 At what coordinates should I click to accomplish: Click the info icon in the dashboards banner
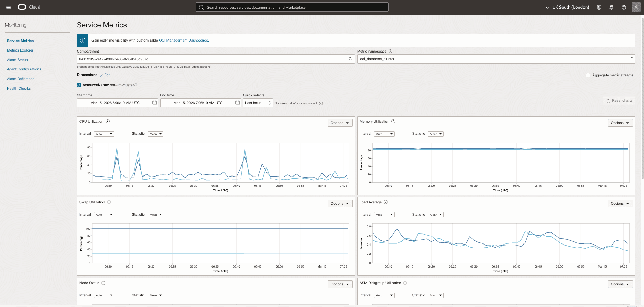pos(83,41)
